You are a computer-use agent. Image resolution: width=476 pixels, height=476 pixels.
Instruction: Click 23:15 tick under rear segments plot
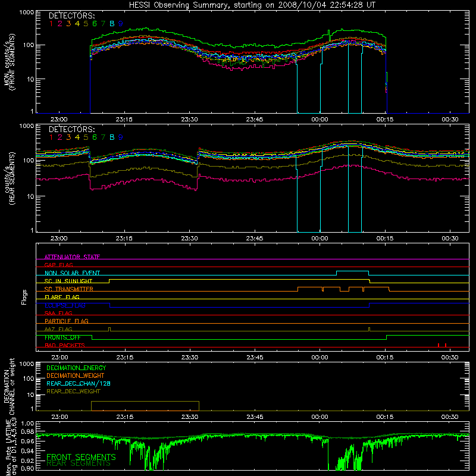(124, 239)
